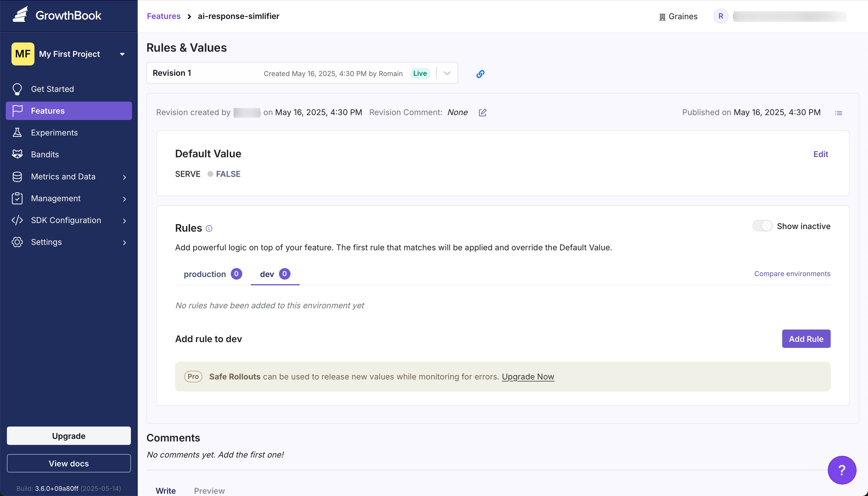Open the Bandits section
Screen dimensions: 868x496
tap(69, 154)
